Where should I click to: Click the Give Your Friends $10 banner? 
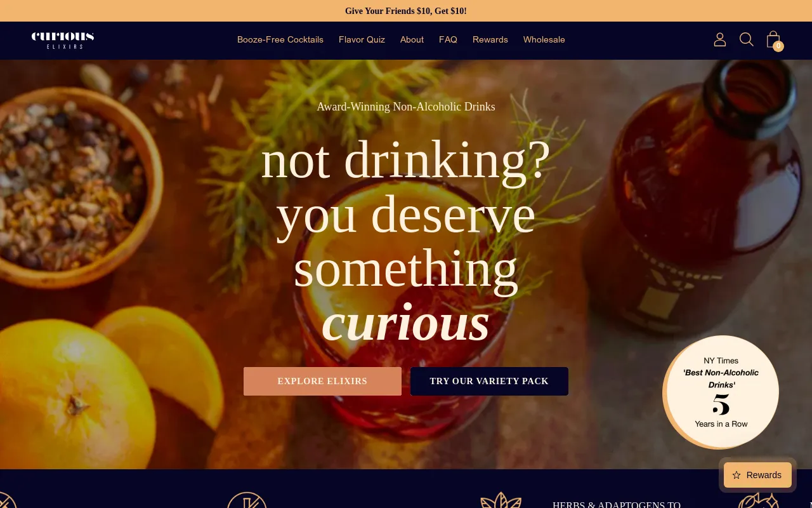click(406, 11)
